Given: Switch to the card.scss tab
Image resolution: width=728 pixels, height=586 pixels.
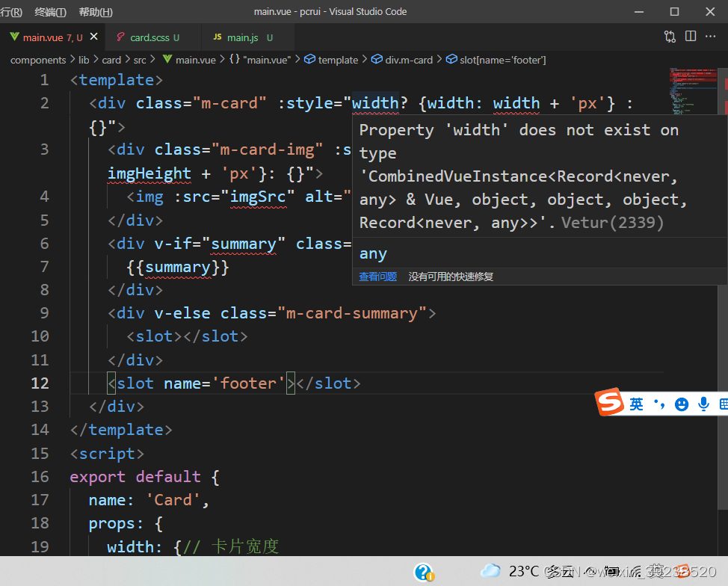Looking at the screenshot, I should [149, 37].
